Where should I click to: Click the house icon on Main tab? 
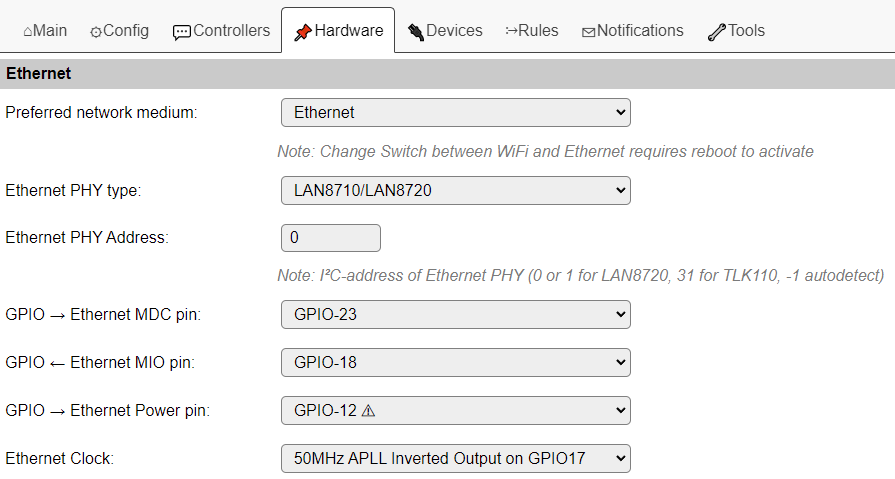27,31
